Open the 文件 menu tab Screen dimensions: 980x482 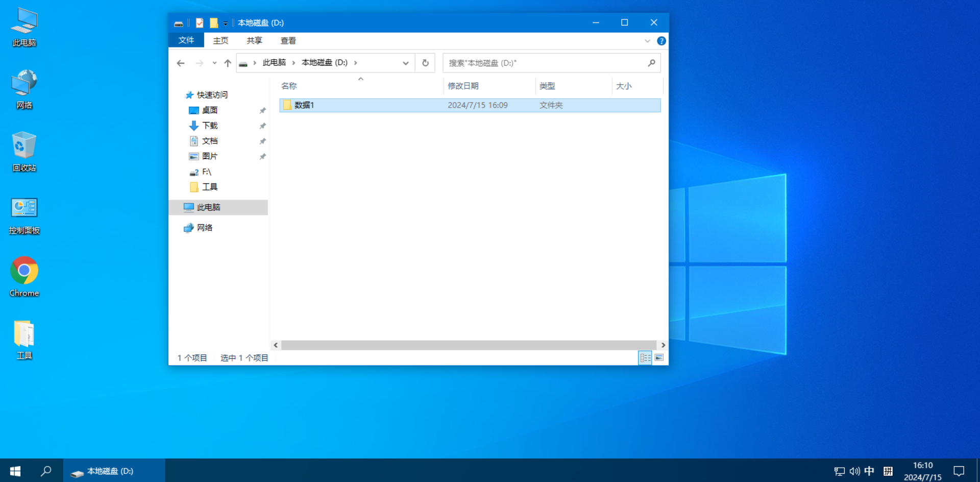pyautogui.click(x=186, y=40)
